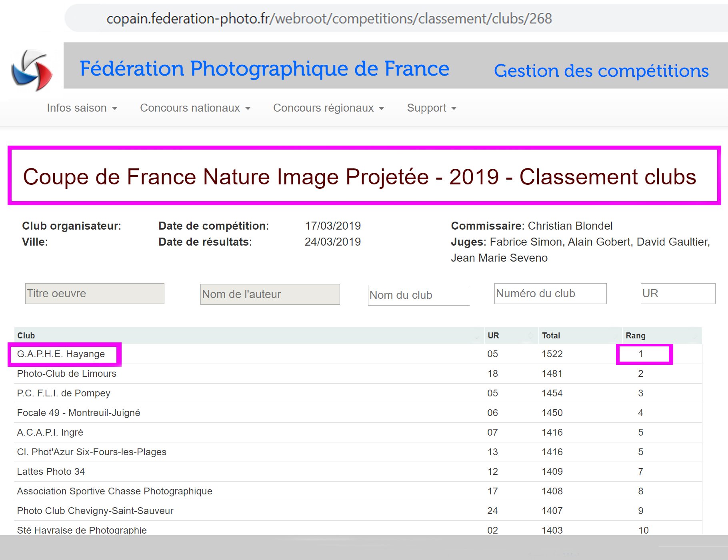Screen dimensions: 728x560
Task: Open the Infos saison dropdown menu
Action: click(x=82, y=108)
